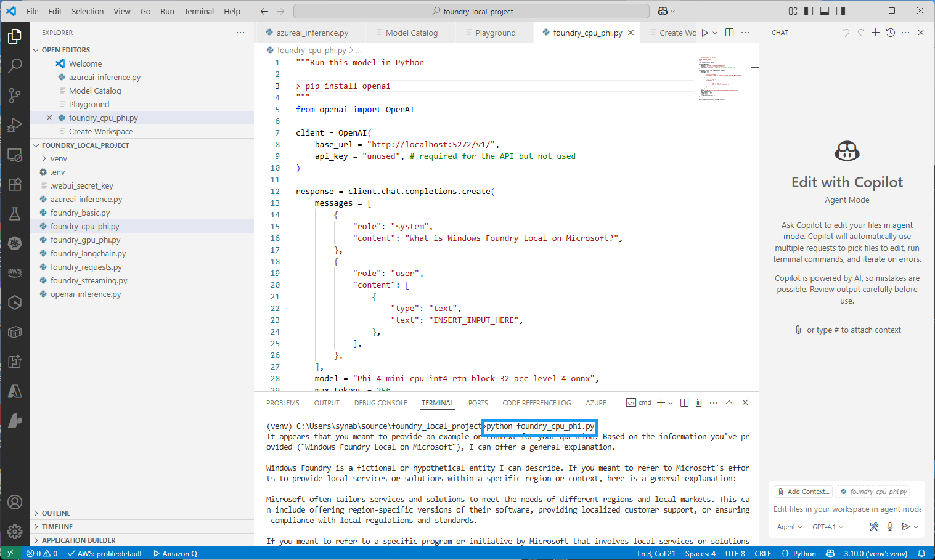The image size is (935, 560).
Task: Open the Azure icon in activity bar
Action: click(x=15, y=391)
